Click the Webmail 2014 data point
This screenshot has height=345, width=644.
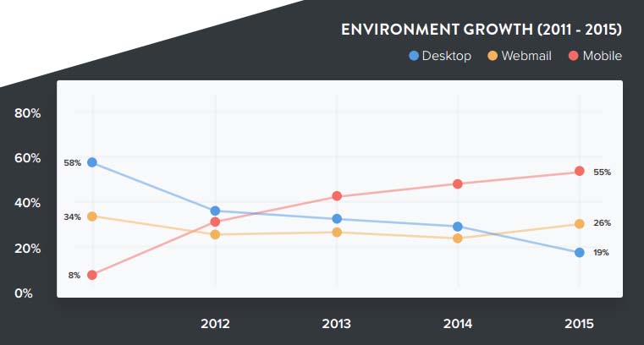point(458,238)
